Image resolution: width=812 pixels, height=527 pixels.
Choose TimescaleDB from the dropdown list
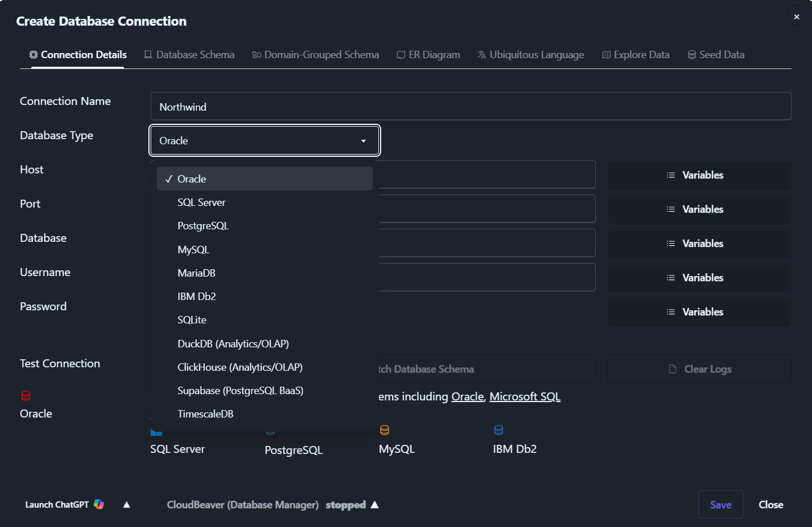[x=265, y=414]
